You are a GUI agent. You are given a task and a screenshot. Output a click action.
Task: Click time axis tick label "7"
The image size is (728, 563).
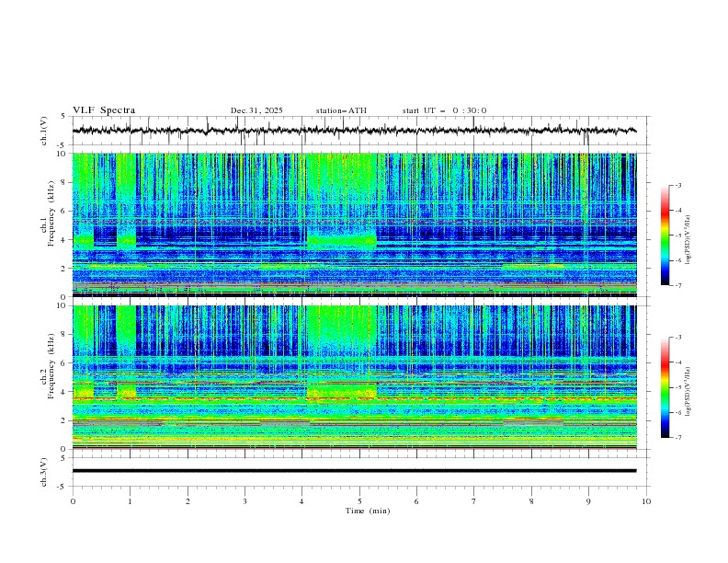[473, 501]
